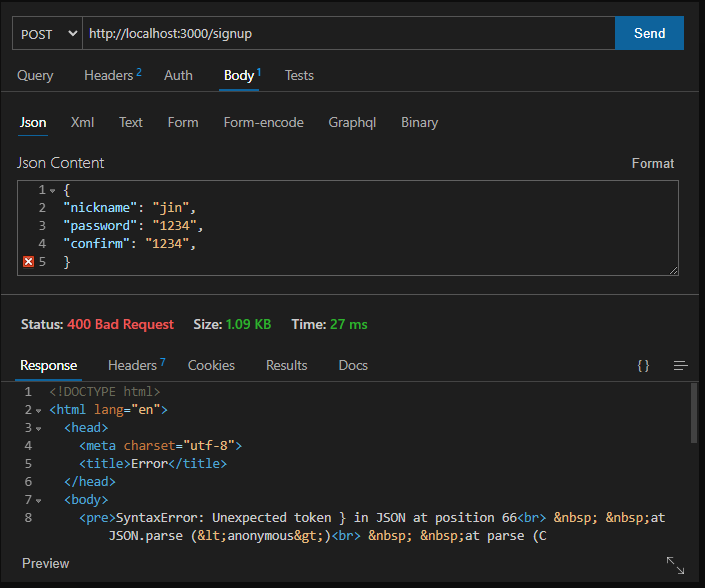Click the Error title text in response
Screen dimensions: 705x588
click(x=149, y=463)
